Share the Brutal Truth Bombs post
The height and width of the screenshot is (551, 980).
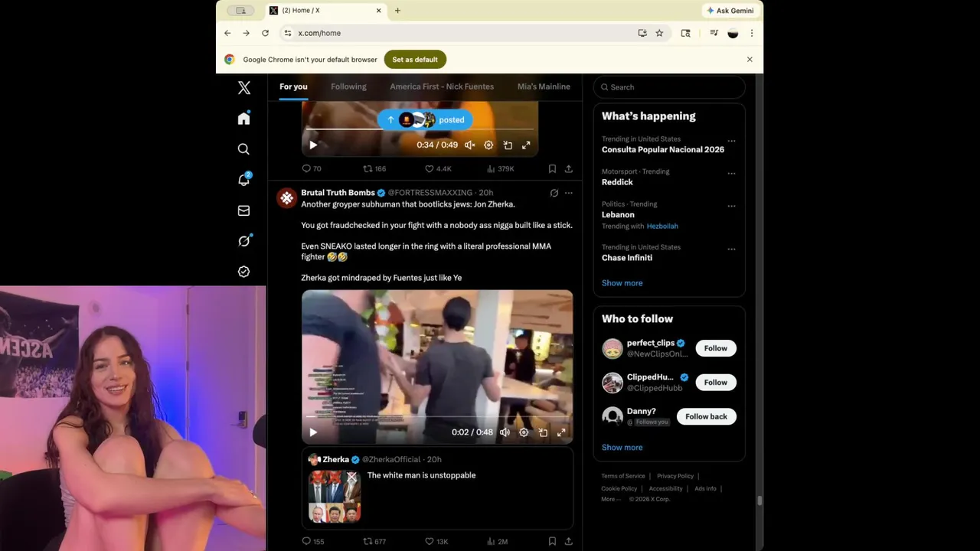coord(568,541)
